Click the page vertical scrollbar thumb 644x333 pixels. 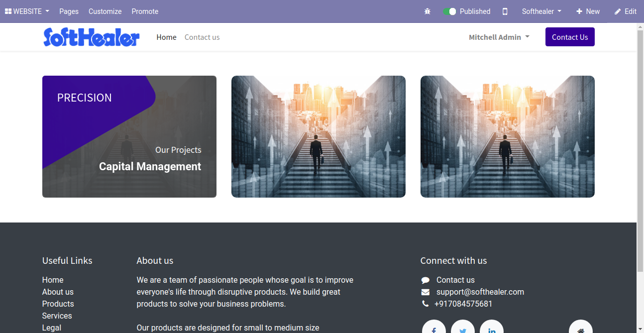pyautogui.click(x=641, y=151)
